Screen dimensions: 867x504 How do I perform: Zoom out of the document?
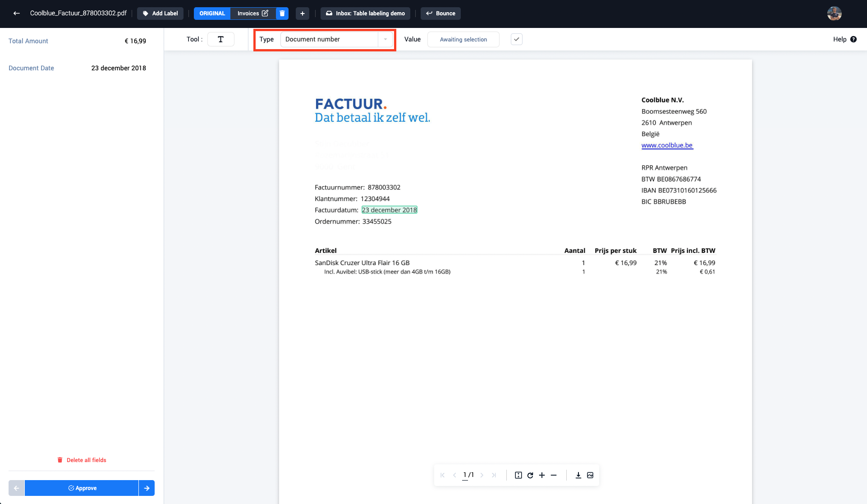[x=554, y=475]
